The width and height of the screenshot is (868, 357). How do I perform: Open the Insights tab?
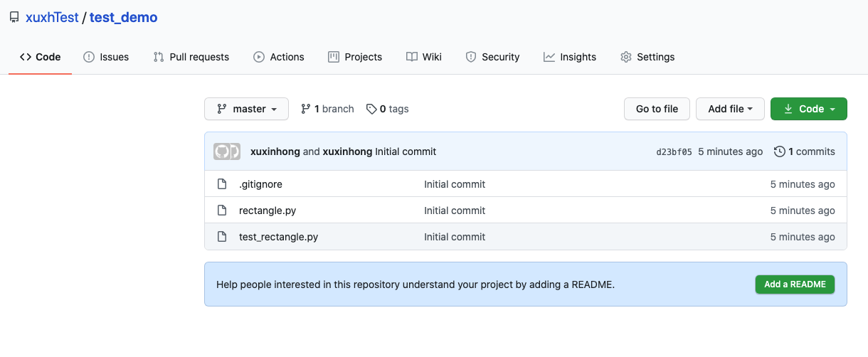coord(570,57)
